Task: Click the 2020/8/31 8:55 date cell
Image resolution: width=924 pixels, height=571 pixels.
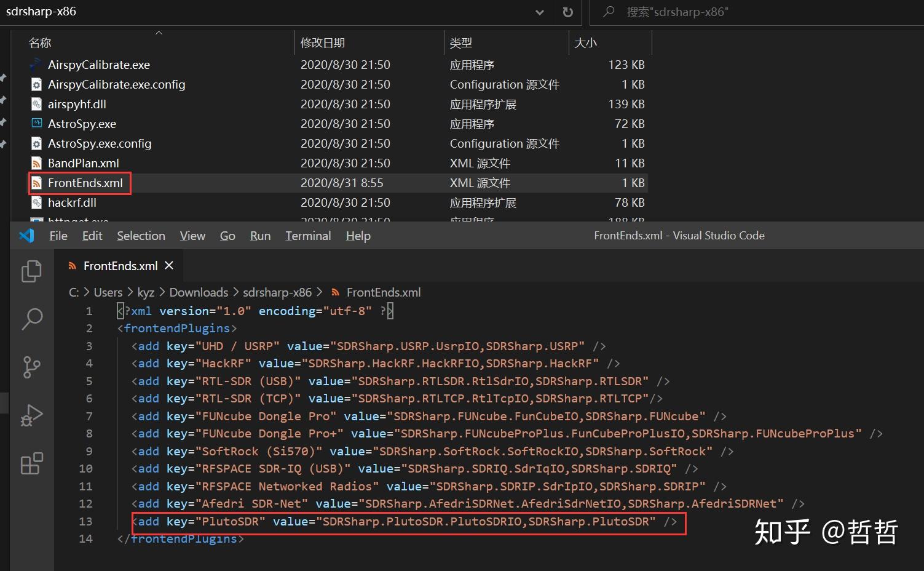Action: [342, 183]
